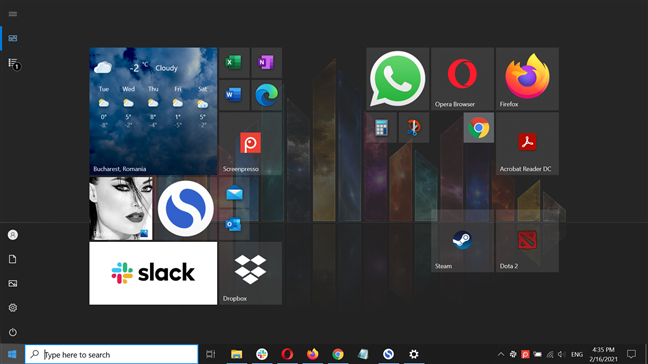This screenshot has height=364, width=648.
Task: Expand the Start hamburger menu
Action: click(x=13, y=14)
